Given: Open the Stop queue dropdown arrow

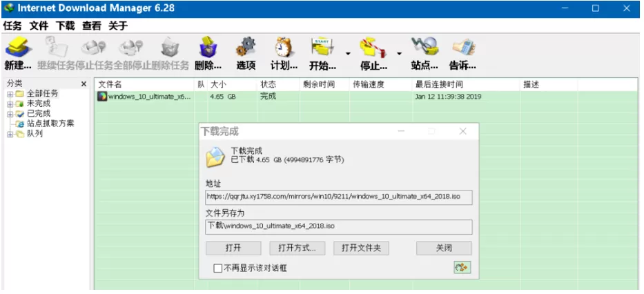Looking at the screenshot, I should point(399,53).
